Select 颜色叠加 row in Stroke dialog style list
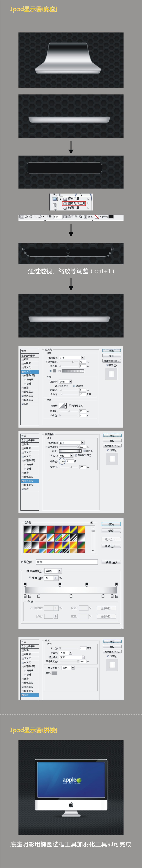Screen dimensions: 142x868 (x=30, y=683)
